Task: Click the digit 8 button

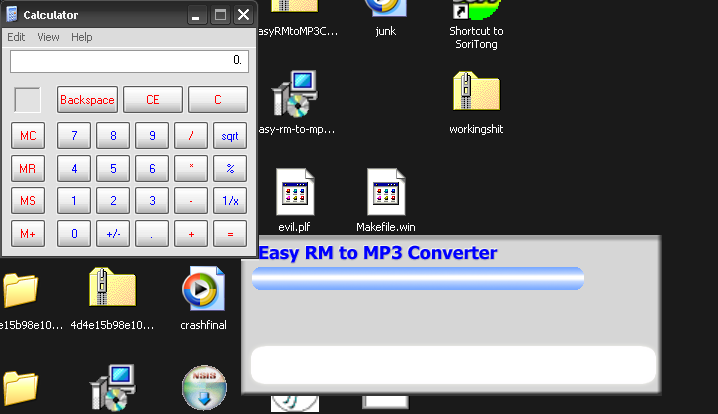Action: [x=113, y=136]
